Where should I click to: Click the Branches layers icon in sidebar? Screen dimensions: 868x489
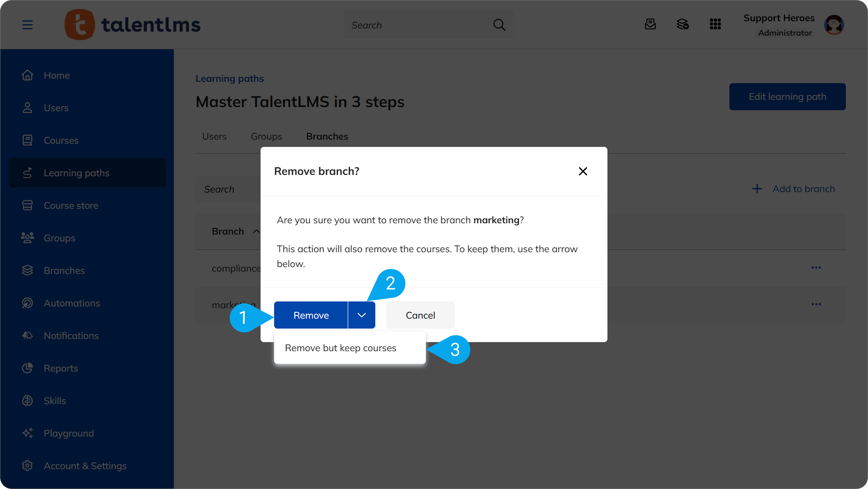click(x=28, y=271)
